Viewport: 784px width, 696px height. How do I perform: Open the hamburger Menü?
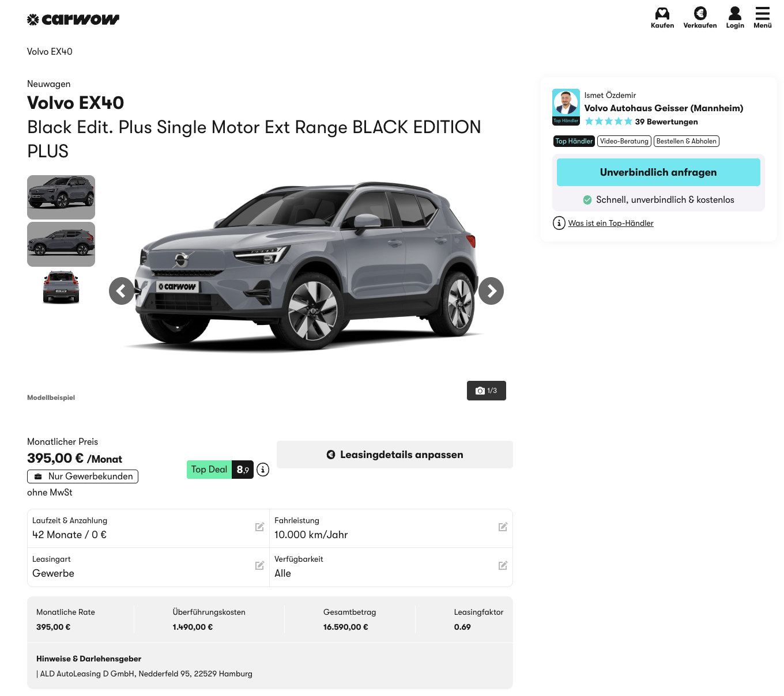point(762,14)
